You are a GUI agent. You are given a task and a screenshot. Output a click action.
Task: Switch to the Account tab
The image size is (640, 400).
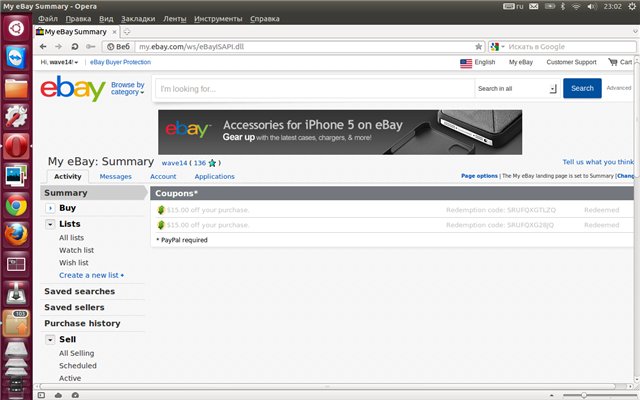point(163,176)
